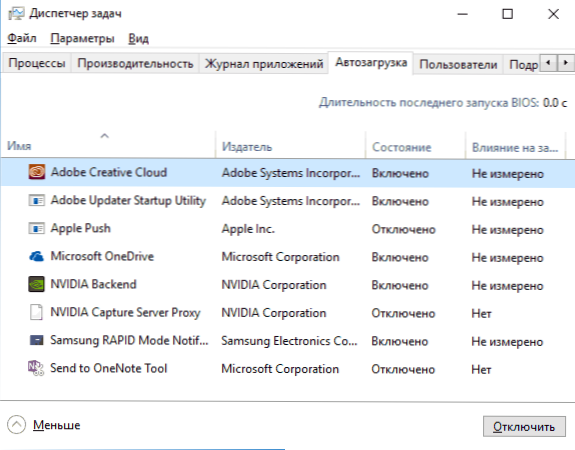
Task: Minimize the Task Manager window
Action: tap(462, 14)
